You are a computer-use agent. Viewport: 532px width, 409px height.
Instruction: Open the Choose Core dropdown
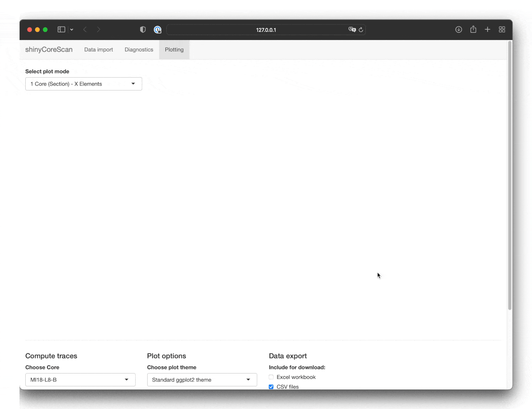click(x=80, y=380)
